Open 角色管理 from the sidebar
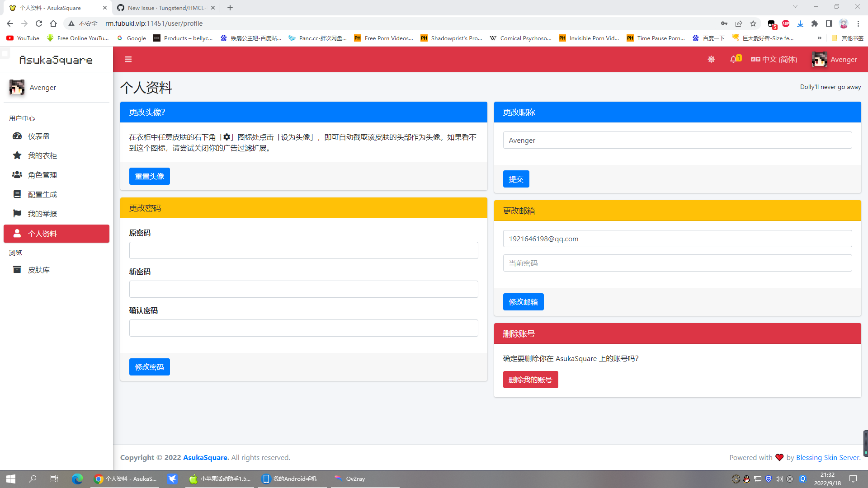This screenshot has width=868, height=488. 42,175
